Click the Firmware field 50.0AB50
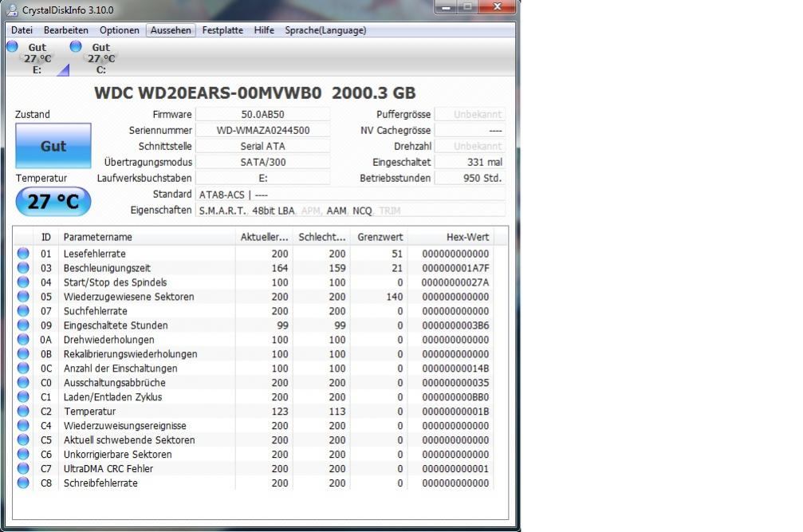803x532 pixels. click(262, 114)
